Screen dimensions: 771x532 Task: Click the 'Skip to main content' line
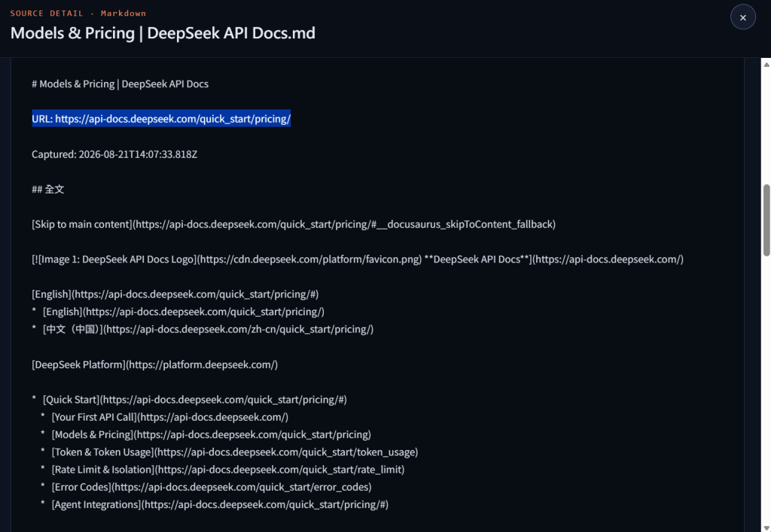(294, 224)
